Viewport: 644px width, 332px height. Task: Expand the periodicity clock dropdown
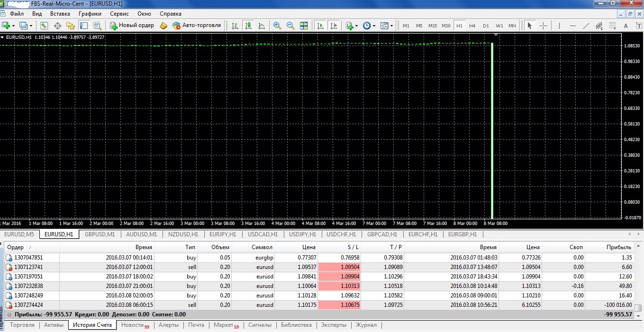pyautogui.click(x=374, y=26)
